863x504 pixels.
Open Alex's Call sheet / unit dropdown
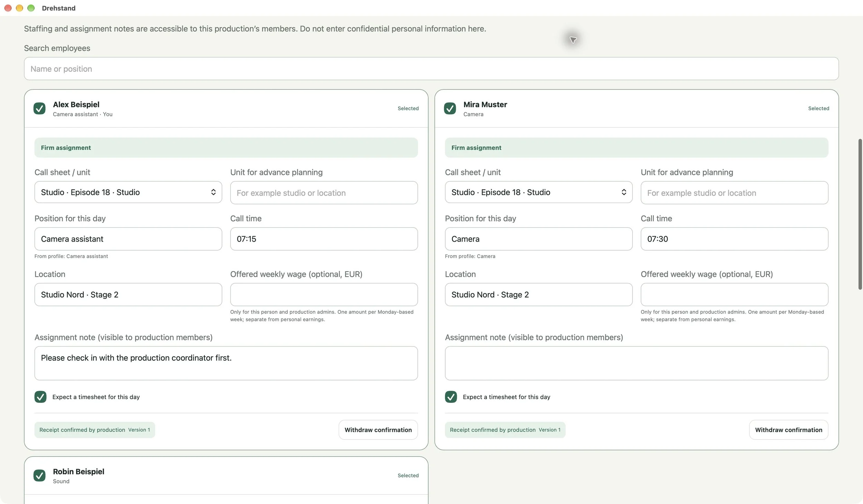(128, 192)
